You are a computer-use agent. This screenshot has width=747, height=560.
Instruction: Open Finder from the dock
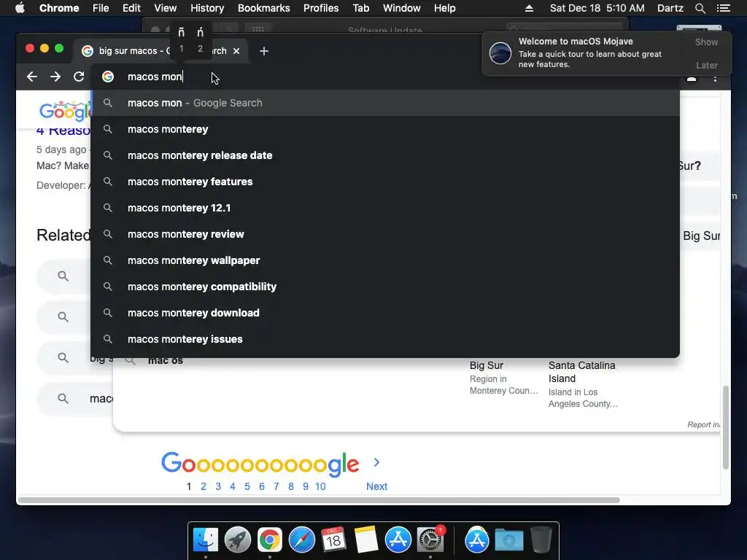pos(206,540)
